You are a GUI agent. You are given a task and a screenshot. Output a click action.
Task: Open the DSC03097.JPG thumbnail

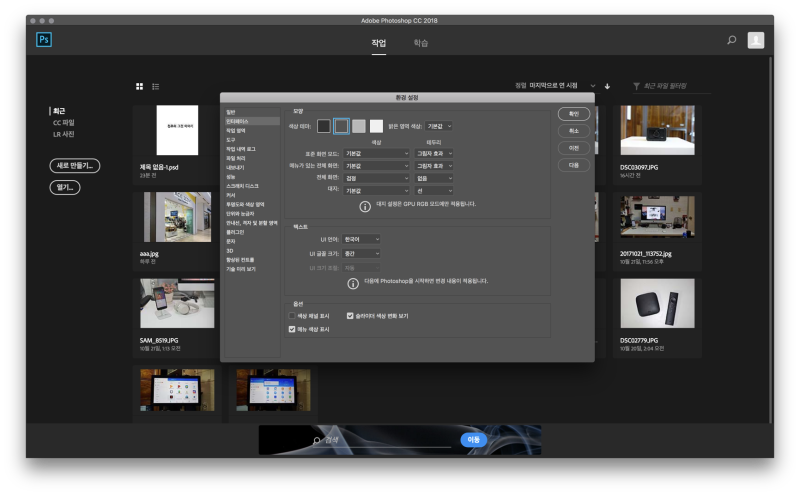[x=657, y=130]
